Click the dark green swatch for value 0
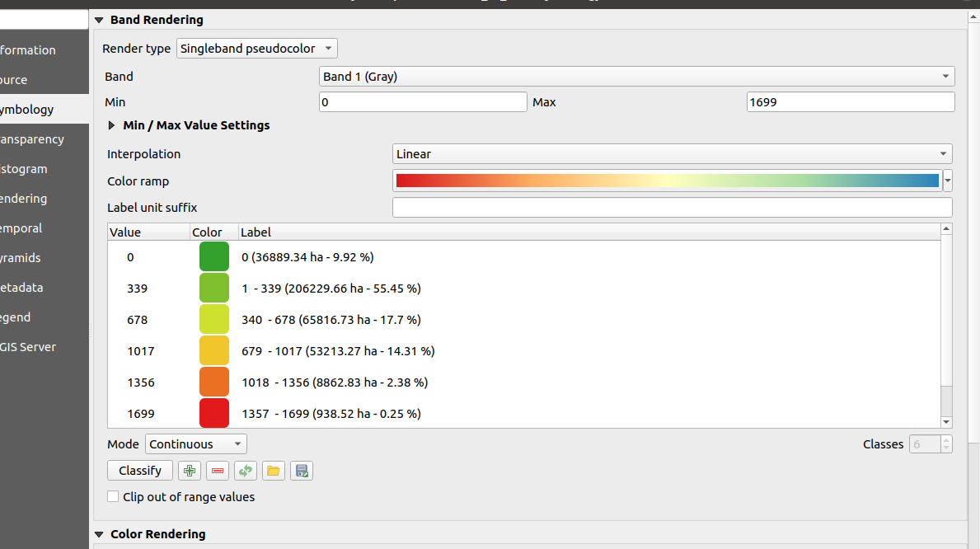This screenshot has height=549, width=980. click(x=214, y=257)
